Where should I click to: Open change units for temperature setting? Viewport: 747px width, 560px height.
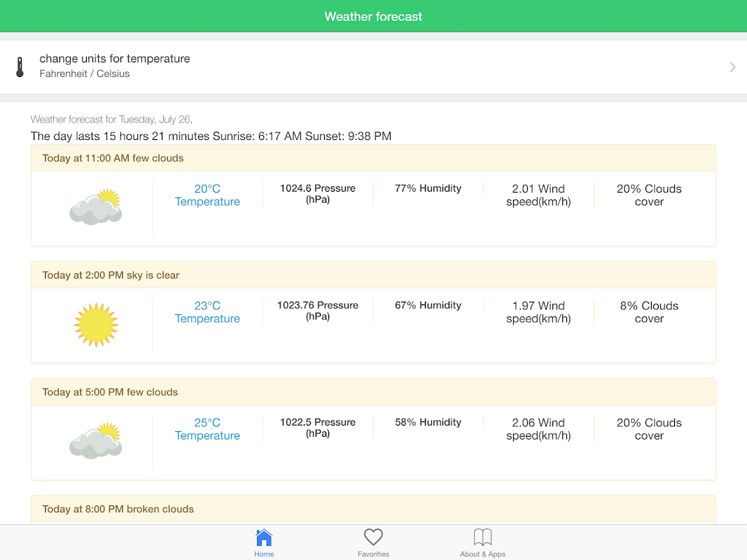(x=115, y=66)
